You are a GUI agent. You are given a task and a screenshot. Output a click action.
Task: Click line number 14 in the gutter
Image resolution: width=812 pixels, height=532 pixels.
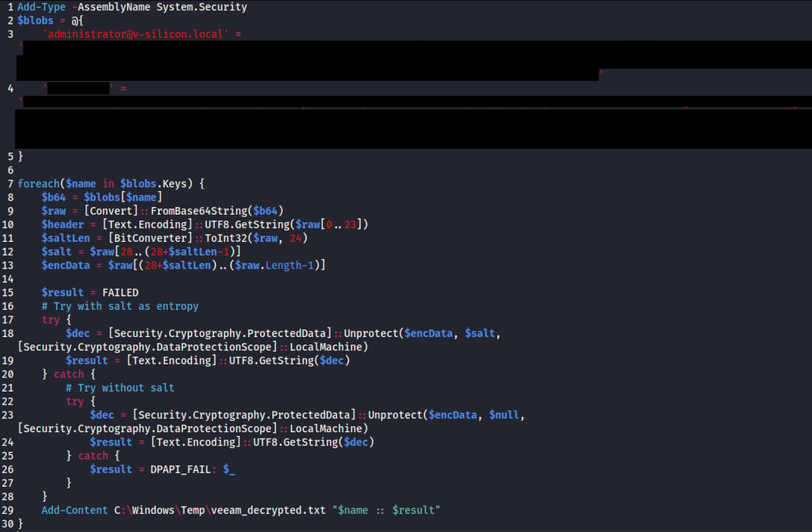pyautogui.click(x=8, y=279)
